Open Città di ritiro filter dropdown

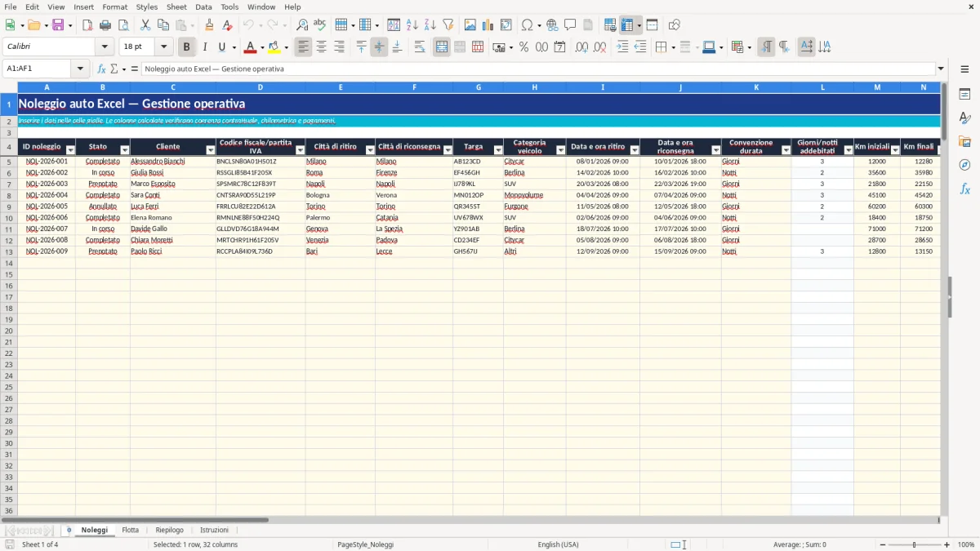pos(368,149)
